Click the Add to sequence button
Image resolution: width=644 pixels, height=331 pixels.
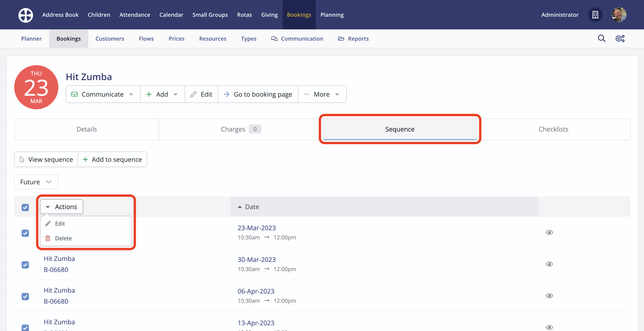(112, 159)
